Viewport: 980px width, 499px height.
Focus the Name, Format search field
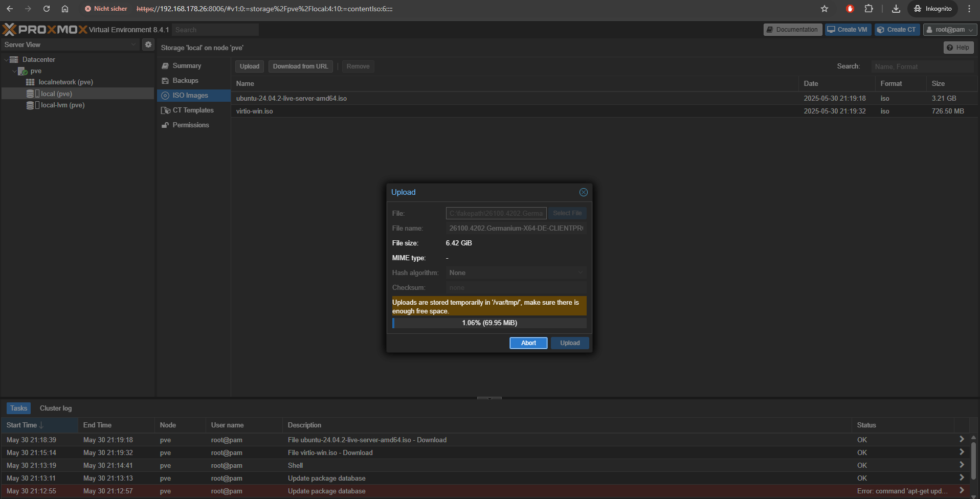click(x=923, y=66)
